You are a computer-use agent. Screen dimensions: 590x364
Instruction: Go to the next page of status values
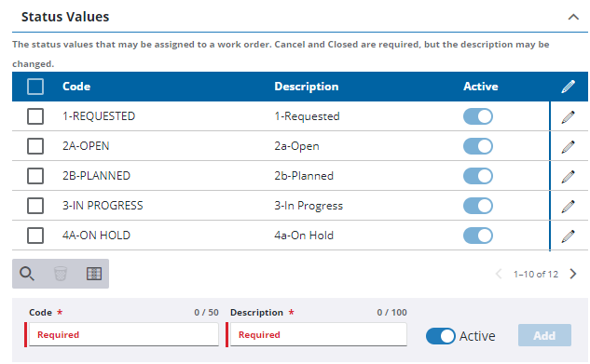click(573, 274)
